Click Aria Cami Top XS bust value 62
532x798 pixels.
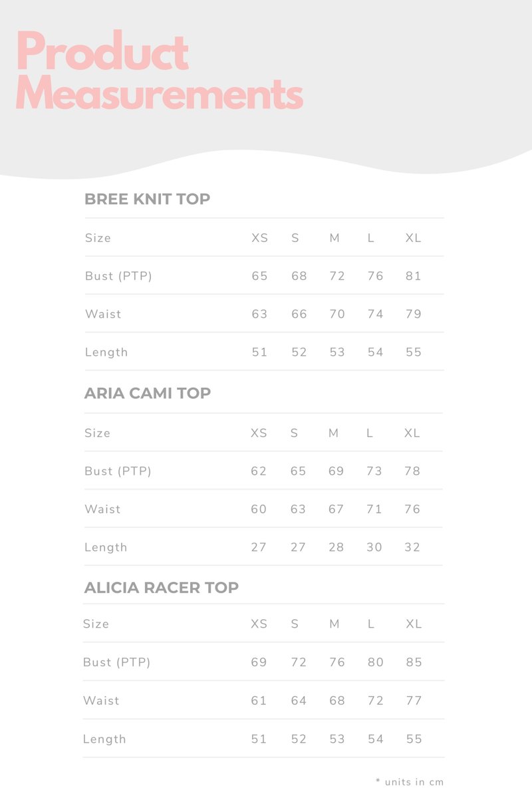pyautogui.click(x=259, y=471)
